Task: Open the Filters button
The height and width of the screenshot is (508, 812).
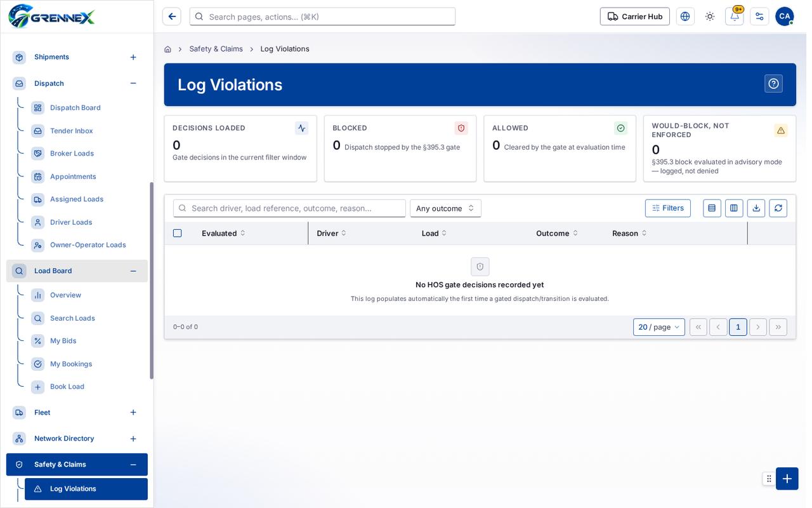Action: coord(668,208)
